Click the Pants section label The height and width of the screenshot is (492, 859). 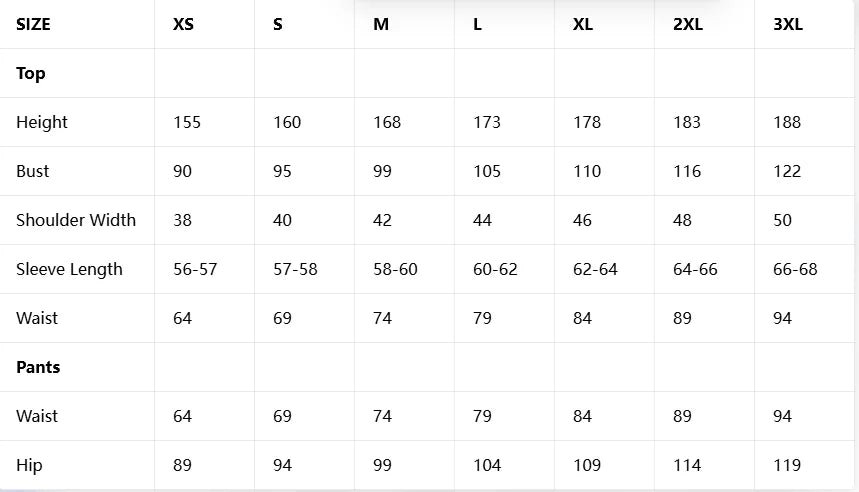pyautogui.click(x=38, y=367)
